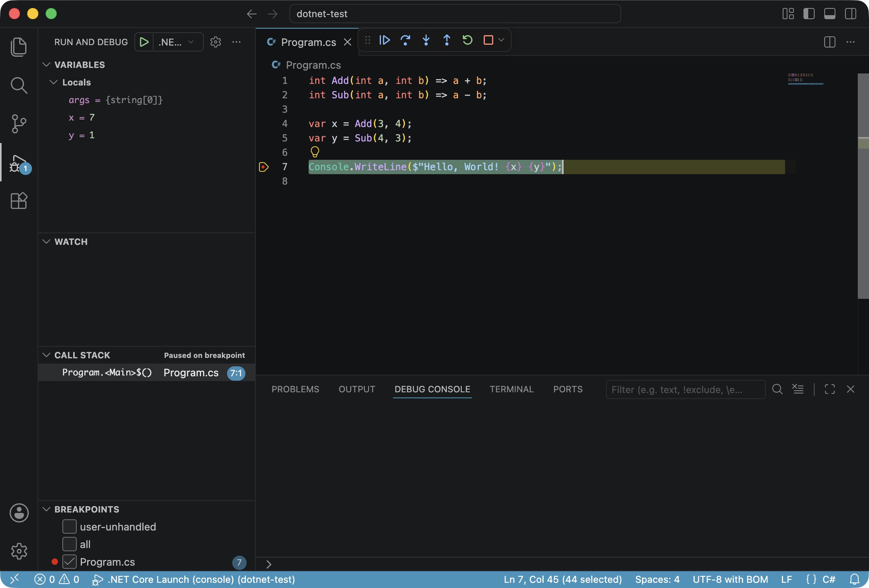
Task: Click .NET Core Launch status bar item
Action: [x=193, y=579]
